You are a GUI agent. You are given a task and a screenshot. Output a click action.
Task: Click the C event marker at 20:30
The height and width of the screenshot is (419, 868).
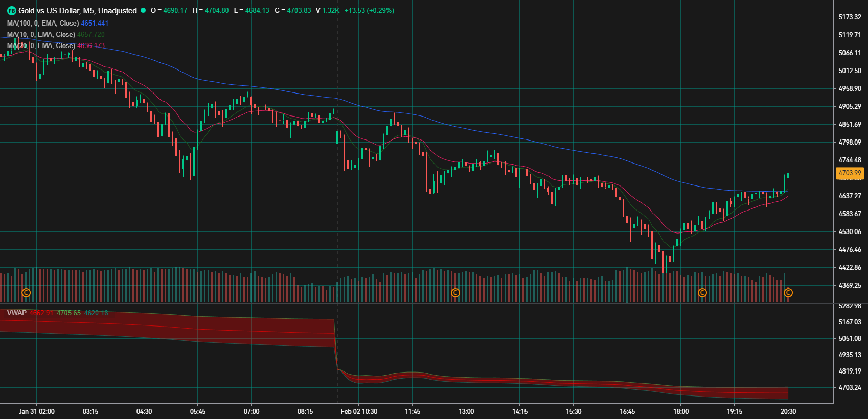788,293
